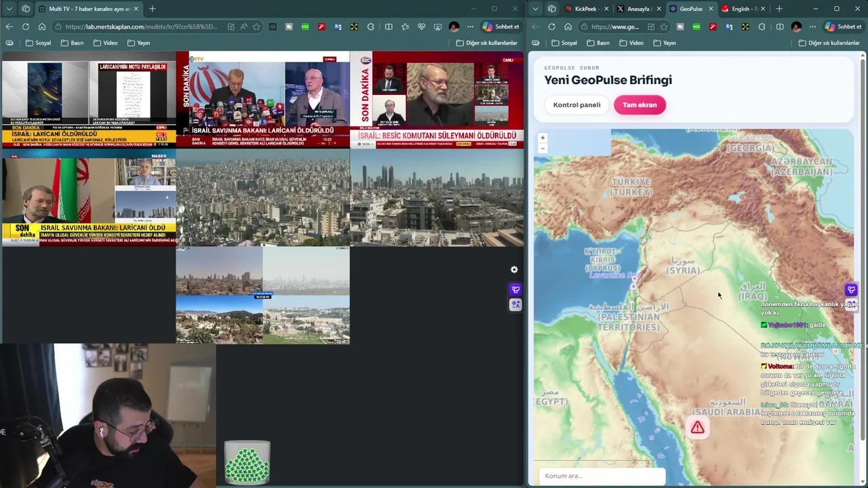Select the SZC Son Dakika news stream
Screen dimensions: 868x488
tap(437, 100)
